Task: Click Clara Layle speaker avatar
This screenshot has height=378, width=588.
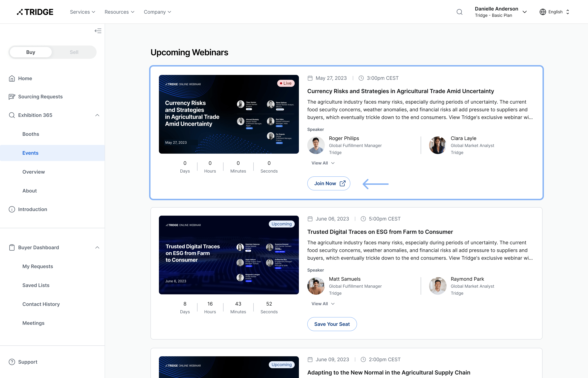Action: click(x=437, y=145)
